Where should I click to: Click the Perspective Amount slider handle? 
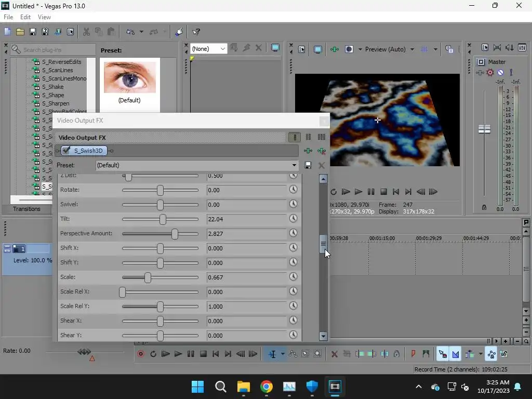[175, 234]
